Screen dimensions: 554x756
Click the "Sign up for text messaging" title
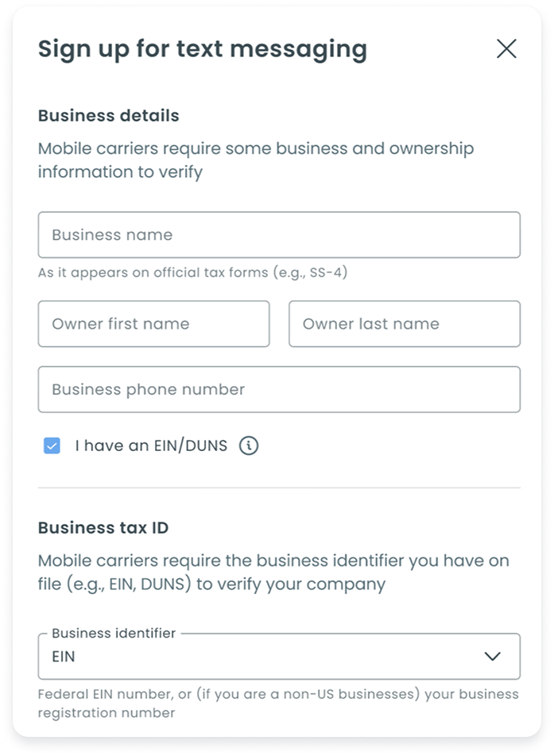point(203,49)
